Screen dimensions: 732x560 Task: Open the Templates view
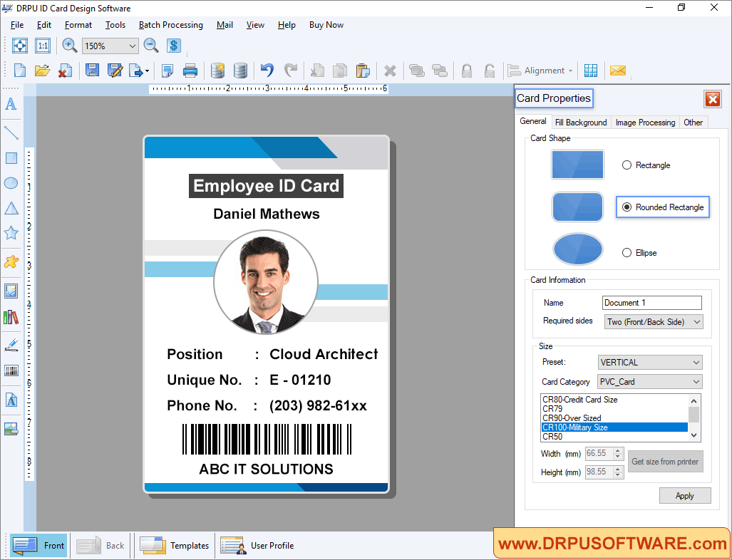tap(175, 546)
